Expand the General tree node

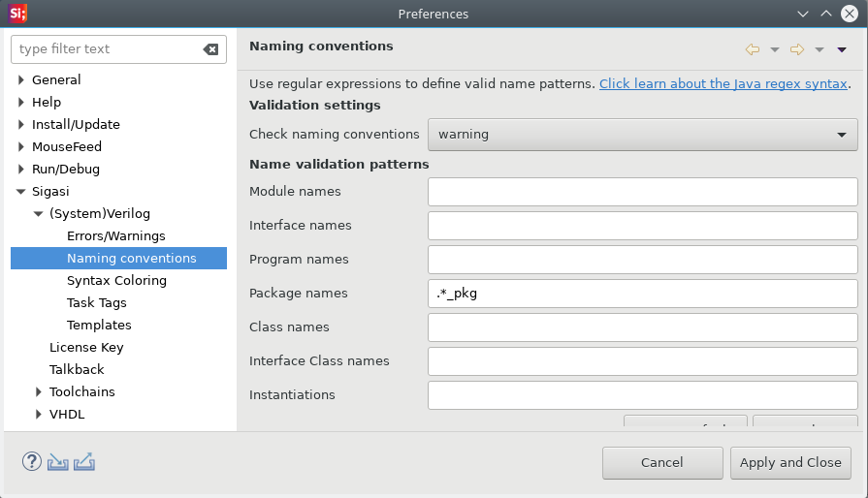click(21, 79)
